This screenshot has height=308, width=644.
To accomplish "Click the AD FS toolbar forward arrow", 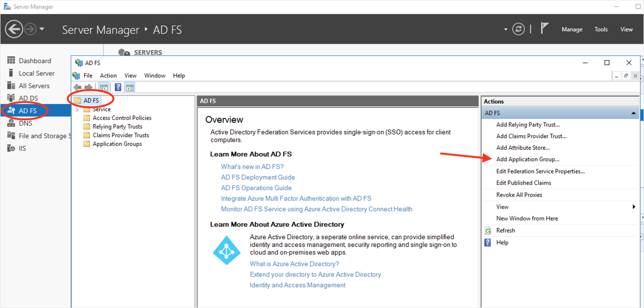I will [88, 87].
